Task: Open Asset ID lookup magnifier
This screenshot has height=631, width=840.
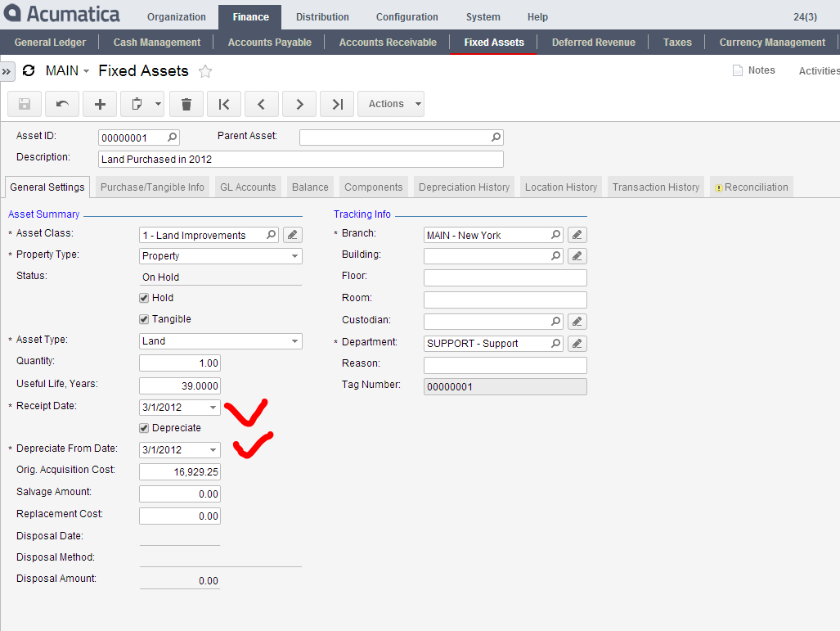Action: [x=172, y=137]
